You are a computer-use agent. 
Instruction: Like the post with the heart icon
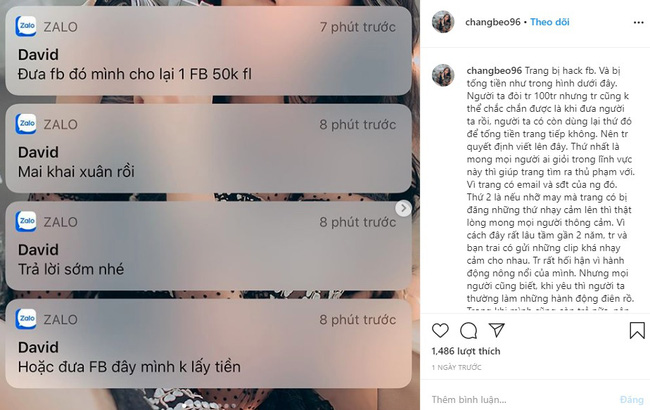440,330
